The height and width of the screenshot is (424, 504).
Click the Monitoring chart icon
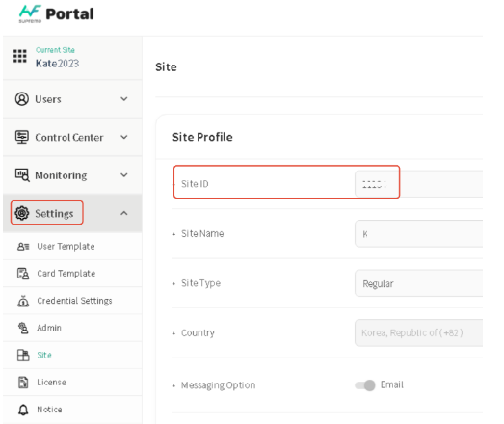[x=22, y=175]
